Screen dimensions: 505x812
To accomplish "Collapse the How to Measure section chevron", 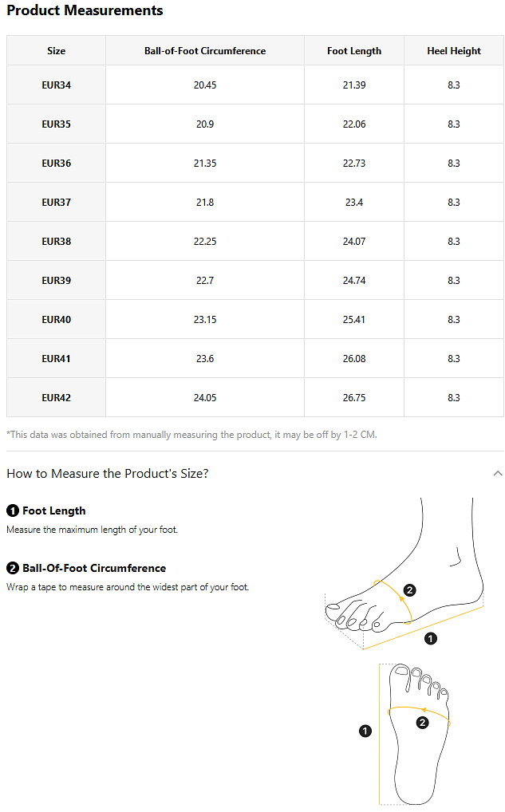I will (498, 473).
